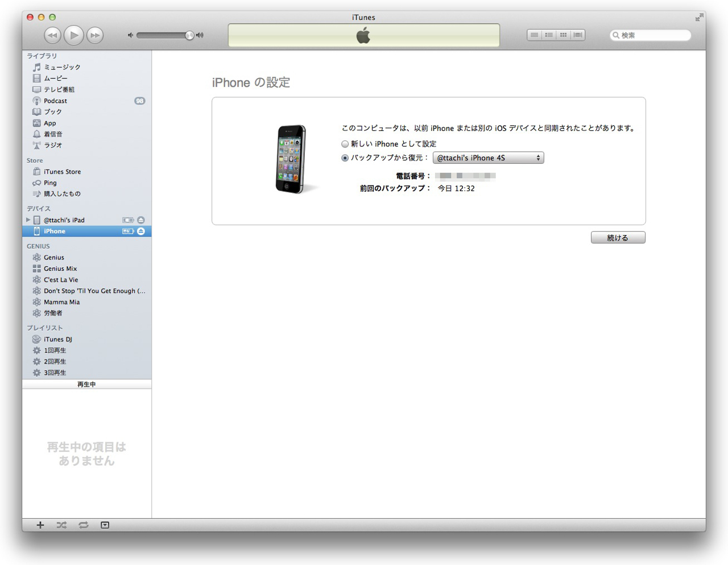The height and width of the screenshot is (565, 728).
Task: Click the Play button in toolbar
Action: pyautogui.click(x=73, y=35)
